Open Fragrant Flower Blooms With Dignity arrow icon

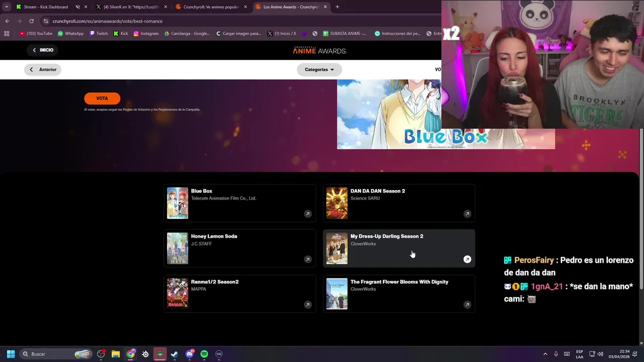coord(467,305)
